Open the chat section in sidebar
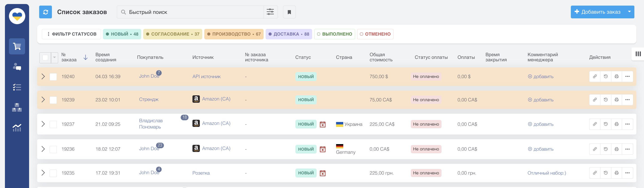 [17, 67]
